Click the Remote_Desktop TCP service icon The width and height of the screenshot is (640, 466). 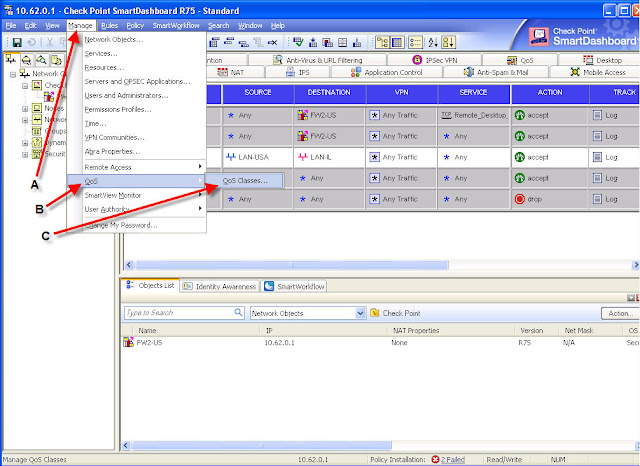446,115
